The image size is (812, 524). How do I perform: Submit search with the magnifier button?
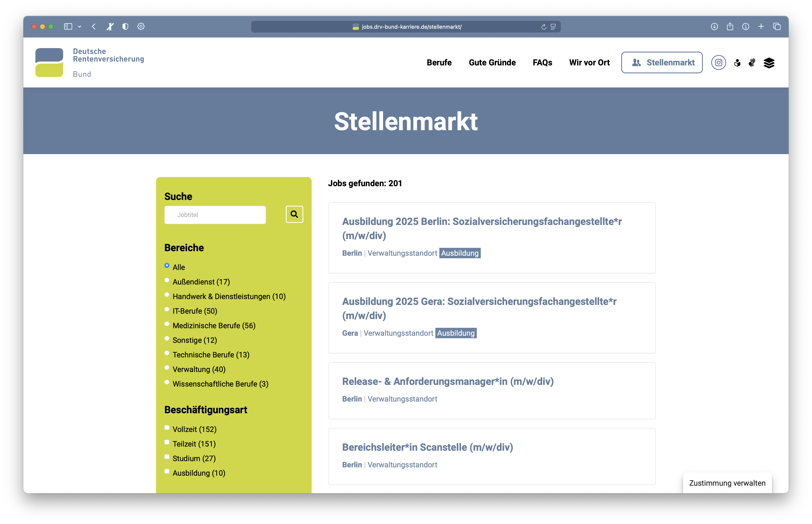[x=294, y=214]
